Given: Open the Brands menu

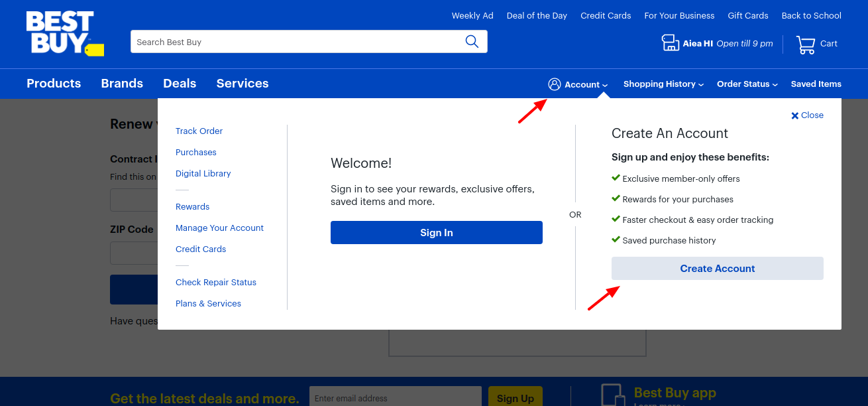Looking at the screenshot, I should (122, 84).
